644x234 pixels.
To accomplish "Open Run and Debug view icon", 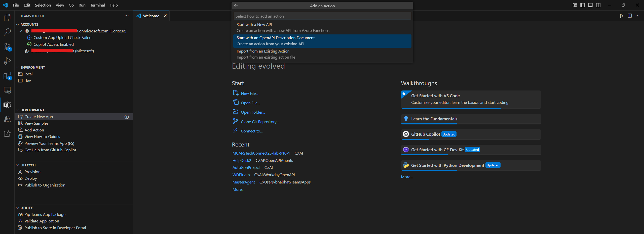I will coord(7,61).
